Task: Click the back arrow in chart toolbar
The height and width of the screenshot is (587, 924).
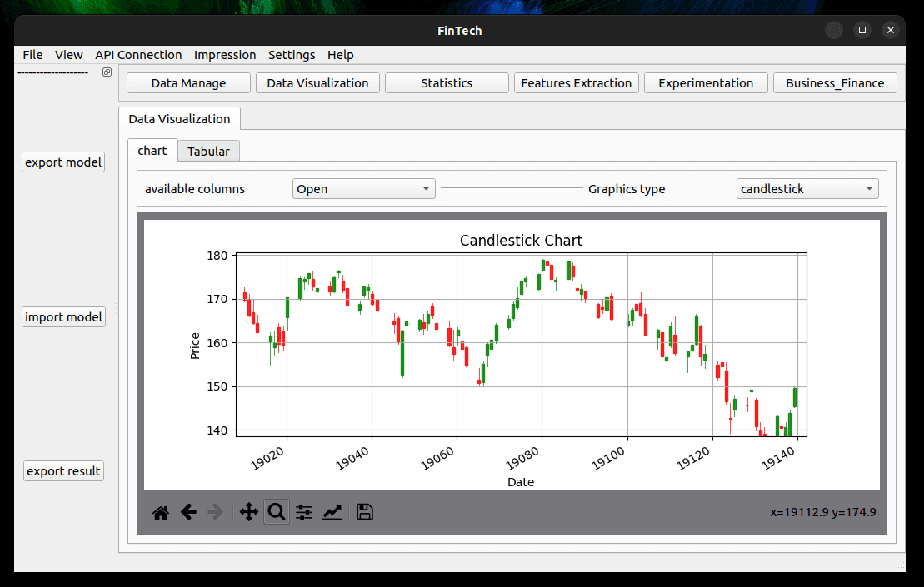Action: [188, 512]
